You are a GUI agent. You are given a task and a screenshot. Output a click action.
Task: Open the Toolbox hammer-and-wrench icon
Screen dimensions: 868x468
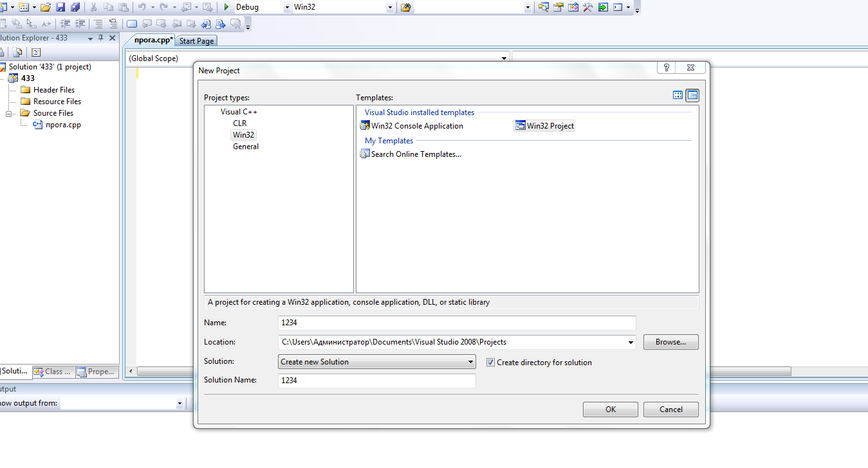tap(588, 7)
